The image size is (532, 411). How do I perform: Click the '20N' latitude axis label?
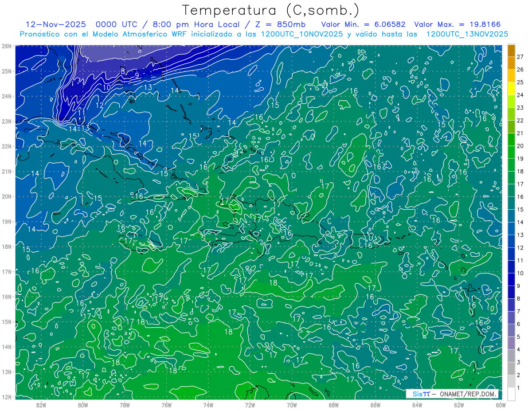click(x=7, y=196)
